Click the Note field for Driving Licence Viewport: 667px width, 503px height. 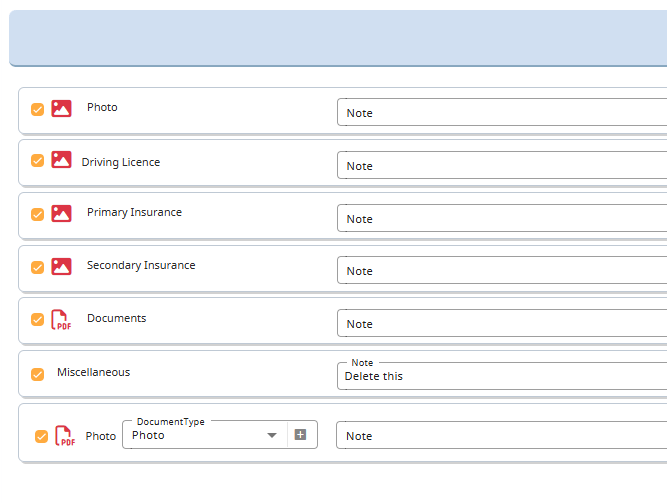tap(502, 166)
